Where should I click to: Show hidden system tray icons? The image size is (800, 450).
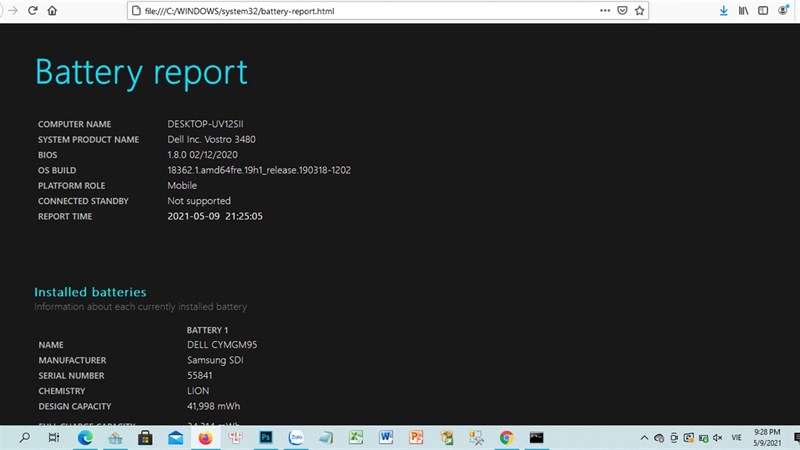pyautogui.click(x=644, y=438)
